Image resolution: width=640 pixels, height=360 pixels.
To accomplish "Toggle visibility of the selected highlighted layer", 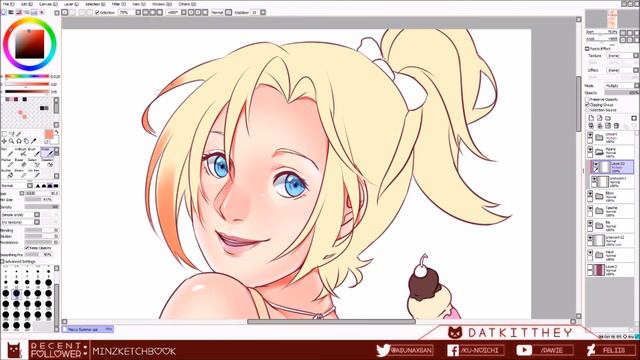I will pyautogui.click(x=596, y=164).
